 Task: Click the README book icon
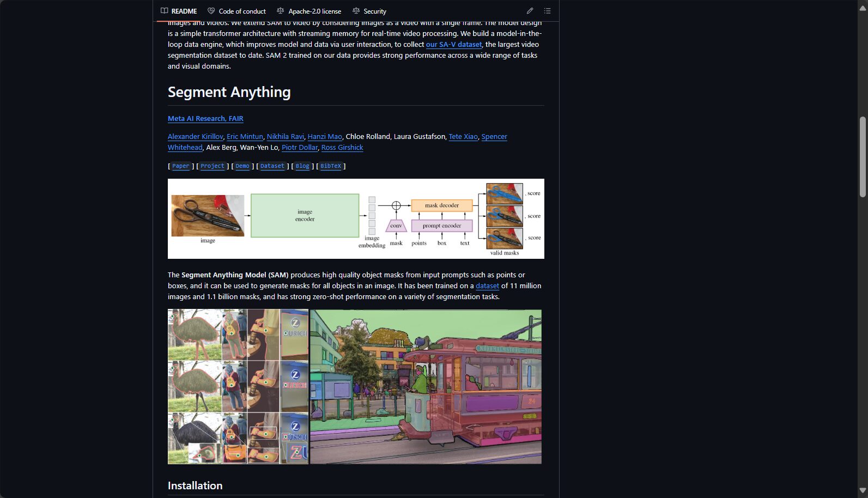tap(165, 11)
